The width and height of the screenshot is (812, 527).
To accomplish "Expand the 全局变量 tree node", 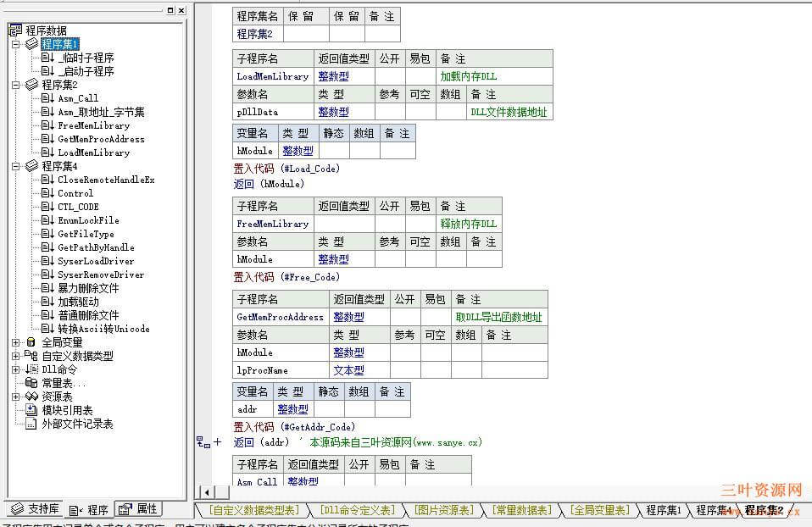I will [x=16, y=342].
